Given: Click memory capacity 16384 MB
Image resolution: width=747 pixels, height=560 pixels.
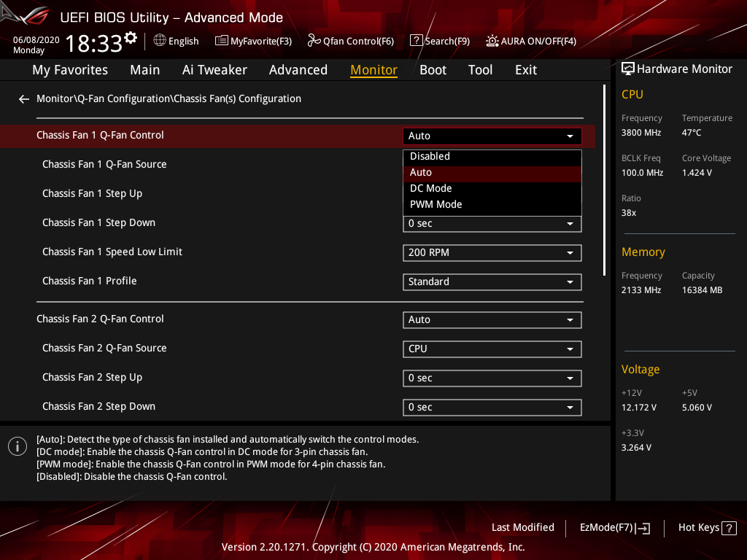Looking at the screenshot, I should click(x=702, y=290).
